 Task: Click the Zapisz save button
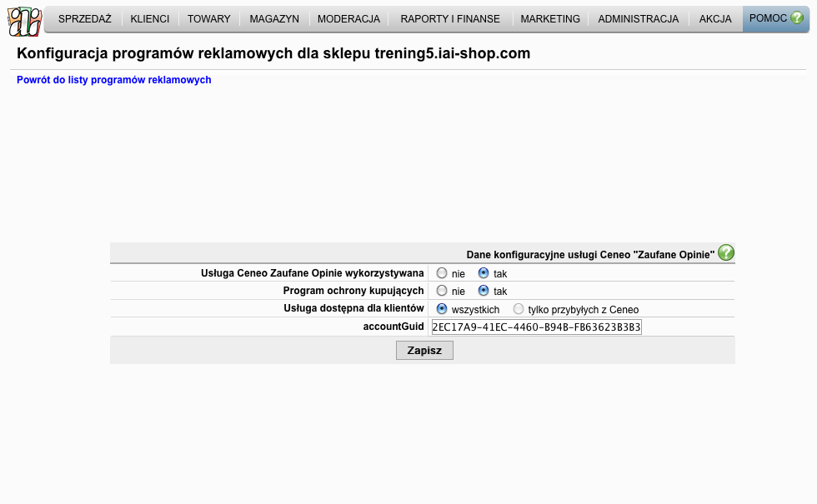point(424,351)
